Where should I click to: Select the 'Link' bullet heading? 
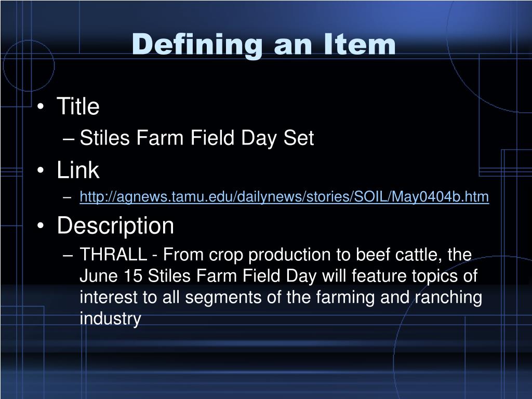coord(78,170)
